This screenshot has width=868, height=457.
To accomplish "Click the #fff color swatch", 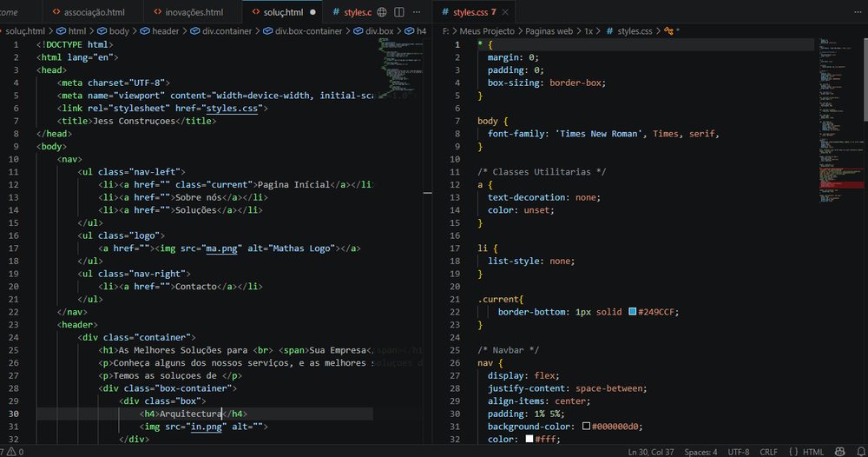I will click(529, 439).
